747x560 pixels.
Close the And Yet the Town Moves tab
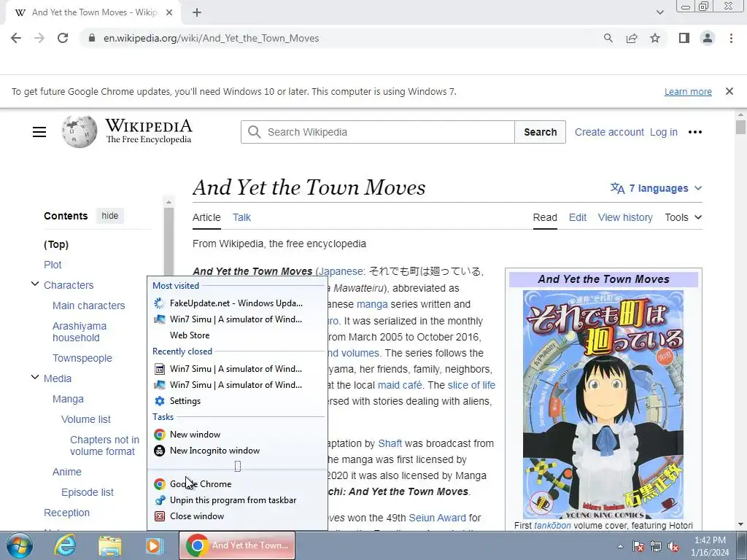[169, 13]
